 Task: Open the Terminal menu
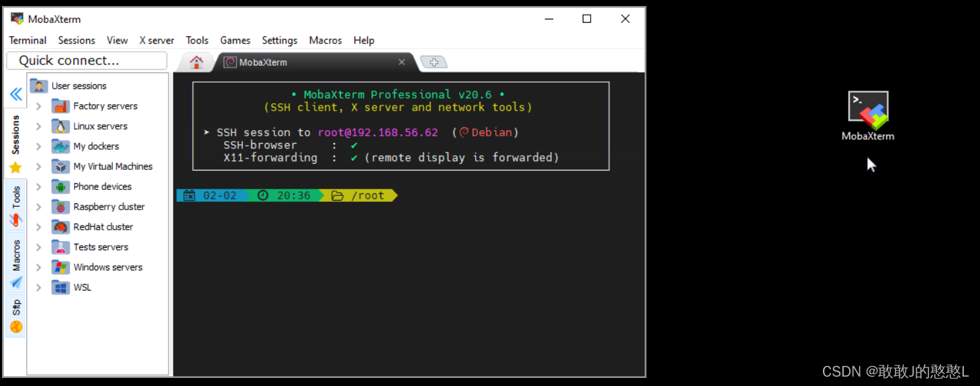click(28, 40)
